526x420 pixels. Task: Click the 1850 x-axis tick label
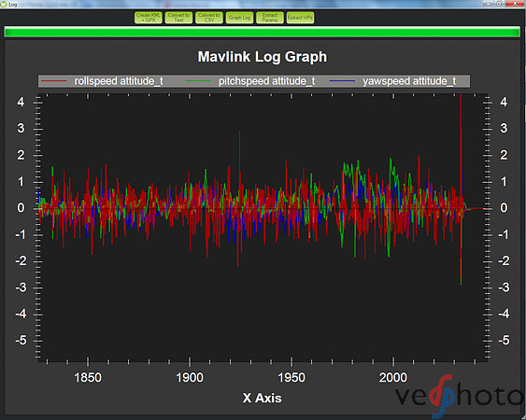pyautogui.click(x=88, y=378)
